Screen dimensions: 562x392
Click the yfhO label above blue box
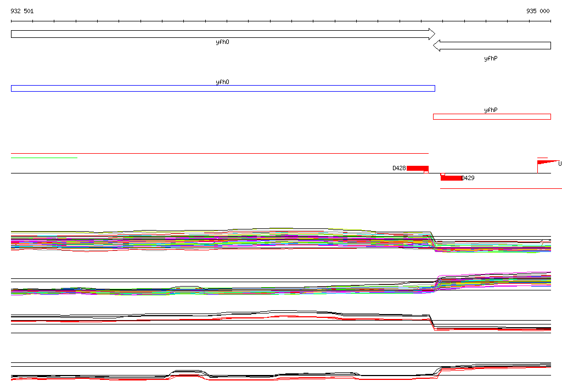click(x=223, y=82)
